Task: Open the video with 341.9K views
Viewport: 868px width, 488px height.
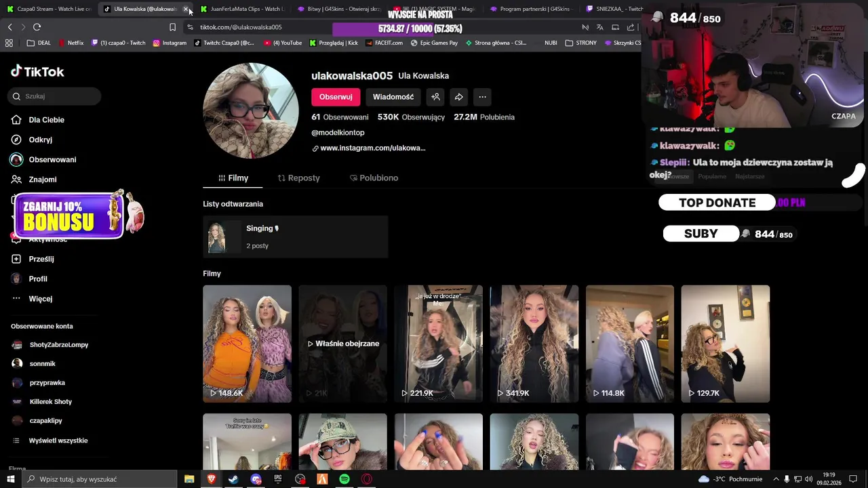Action: (x=534, y=344)
